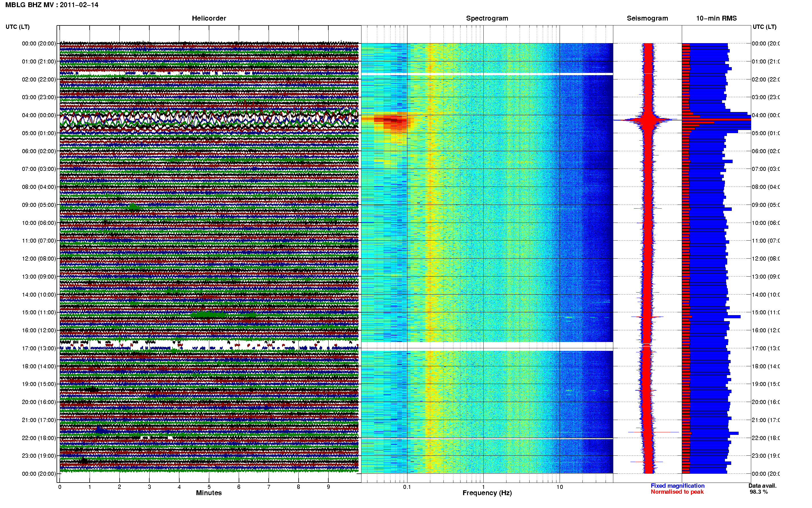Click the '1' frequency tick label
This screenshot has height=508, width=812.
tap(483, 487)
